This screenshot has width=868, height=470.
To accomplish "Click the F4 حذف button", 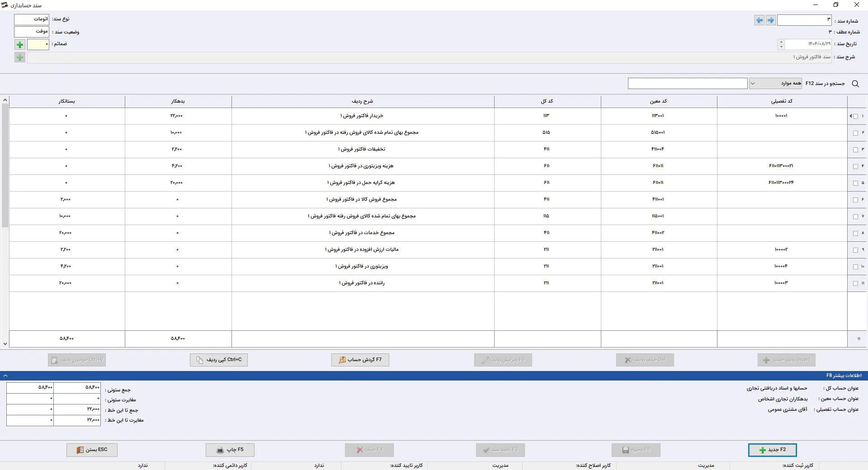I will point(369,450).
